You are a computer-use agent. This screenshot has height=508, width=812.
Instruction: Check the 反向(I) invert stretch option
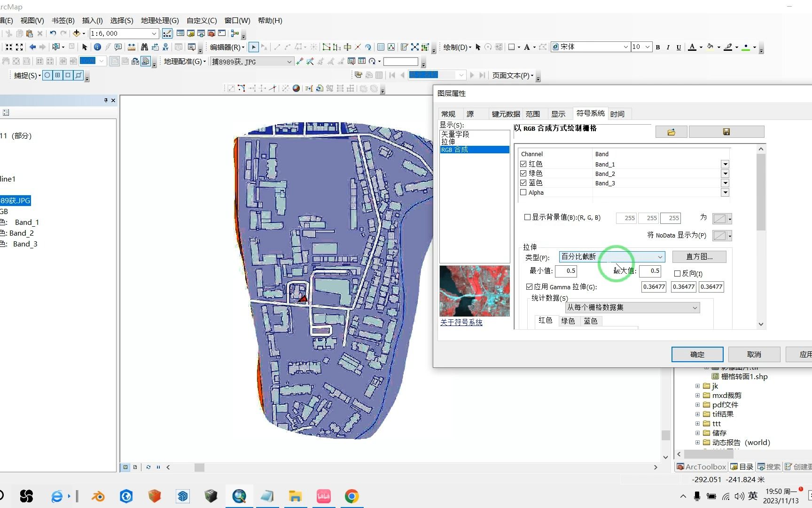(x=677, y=273)
